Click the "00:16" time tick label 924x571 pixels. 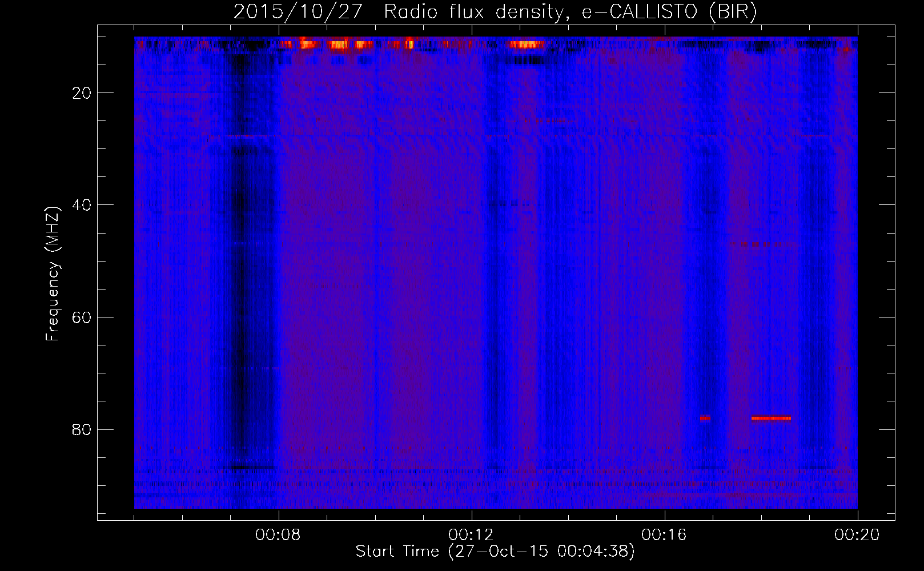pos(664,535)
